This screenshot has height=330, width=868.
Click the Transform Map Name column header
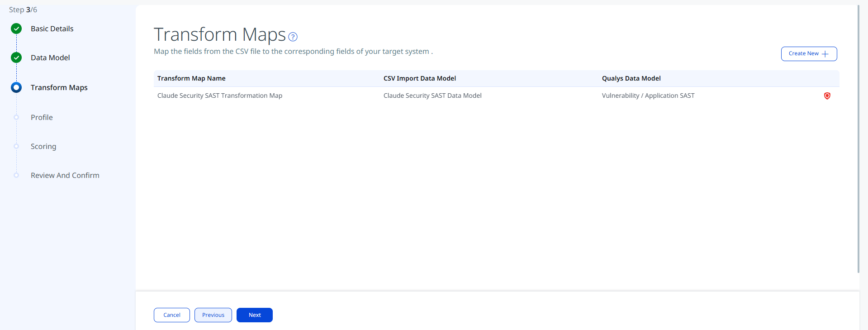point(191,78)
